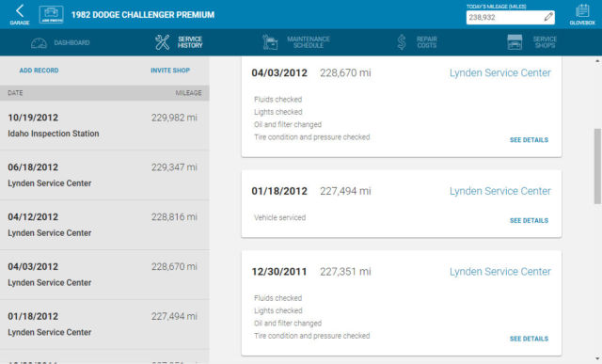Open the Glovebox icon

click(x=582, y=10)
